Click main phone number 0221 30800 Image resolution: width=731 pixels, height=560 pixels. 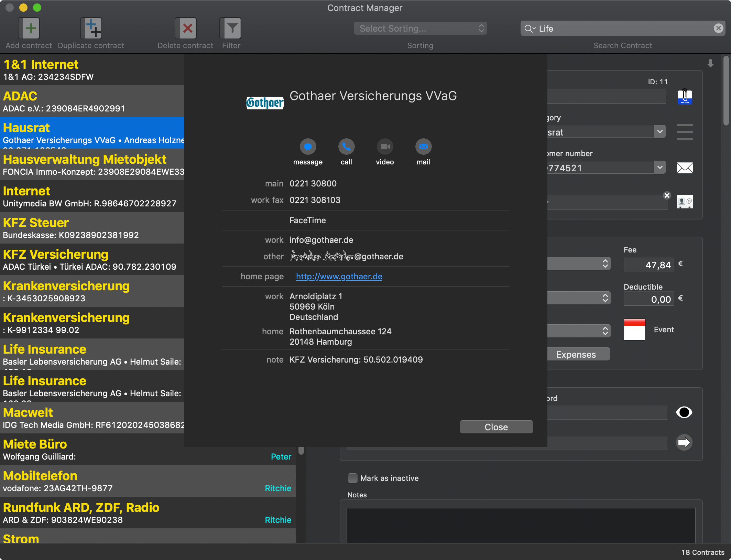(313, 184)
